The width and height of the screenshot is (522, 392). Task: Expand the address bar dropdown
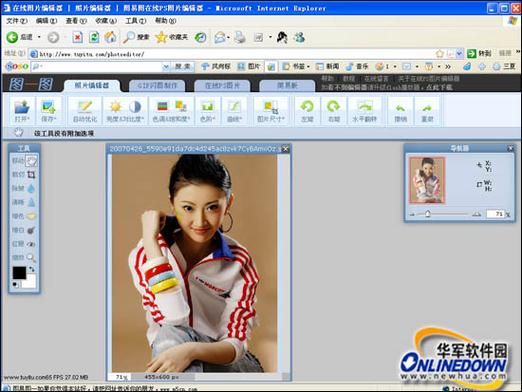(459, 53)
